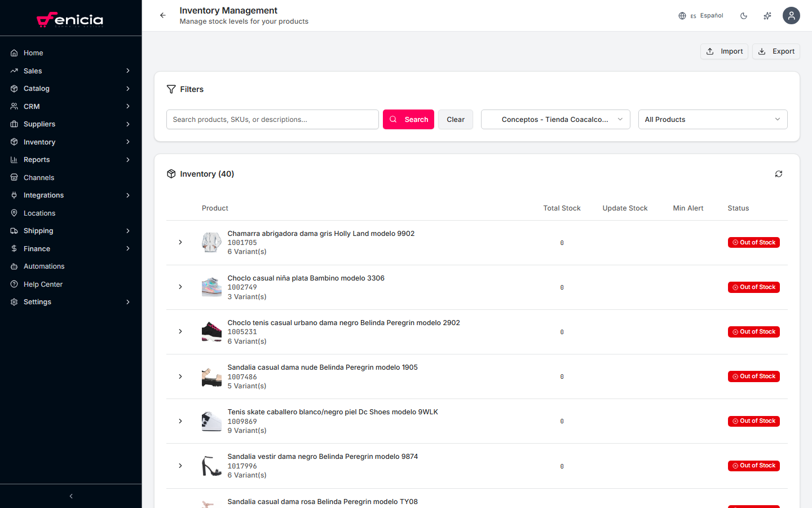Select the Home icon in the sidebar

click(14, 52)
